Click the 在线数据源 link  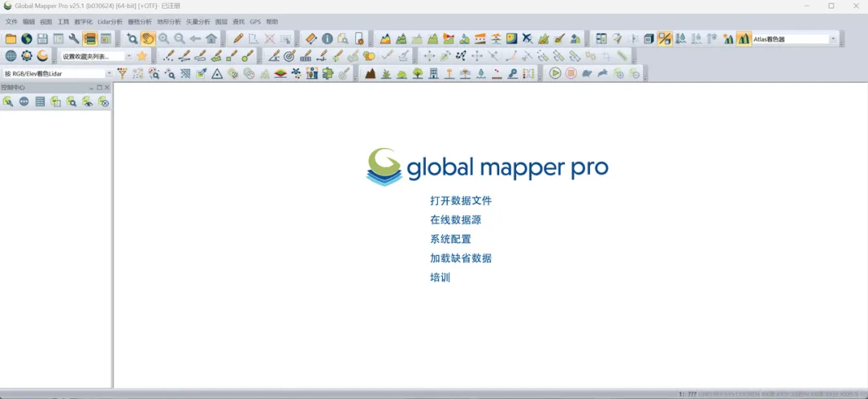(x=456, y=220)
